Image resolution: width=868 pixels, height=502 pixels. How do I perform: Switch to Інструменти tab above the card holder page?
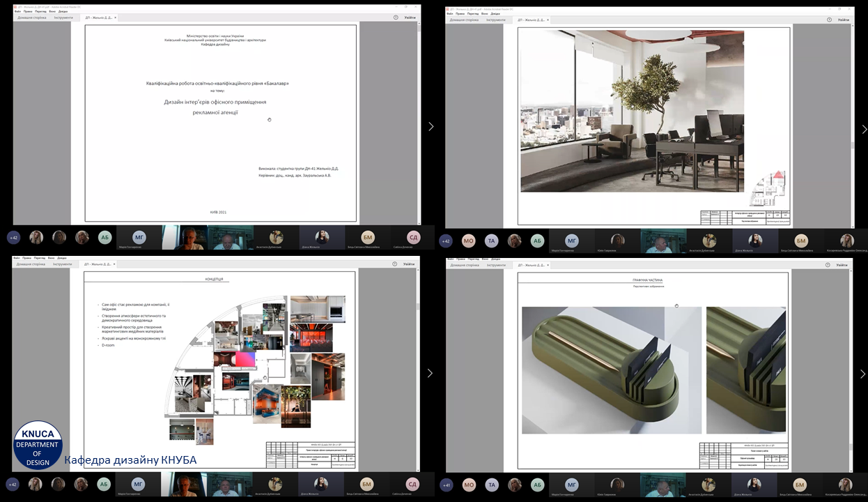pyautogui.click(x=496, y=265)
